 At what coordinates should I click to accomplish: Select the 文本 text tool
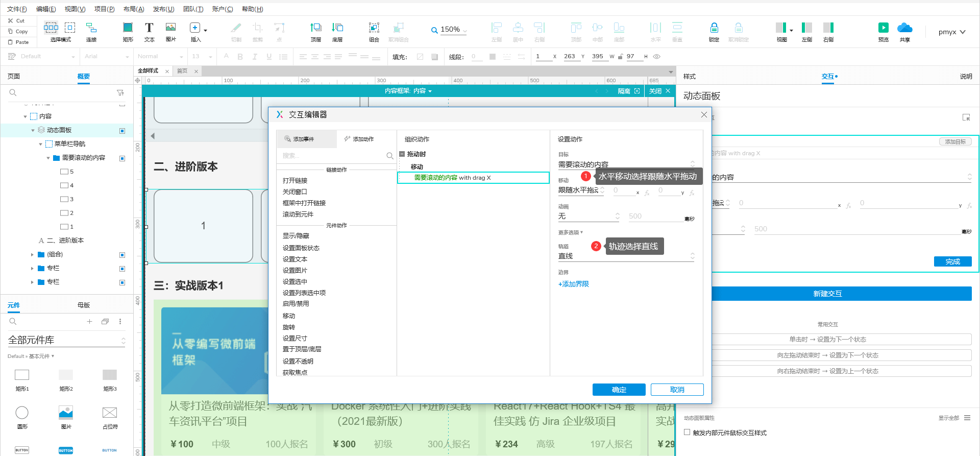point(149,32)
